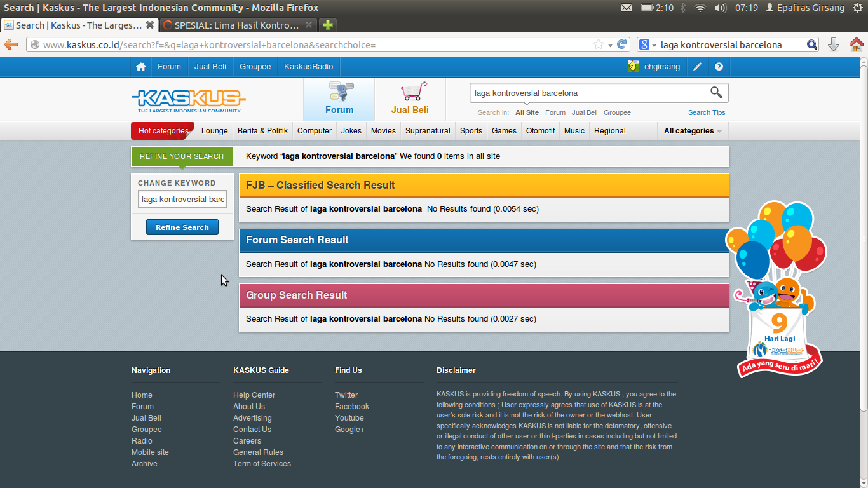Click the birthday balloons 9 Hari Lagi banner
The width and height of the screenshot is (868, 488).
(x=776, y=289)
